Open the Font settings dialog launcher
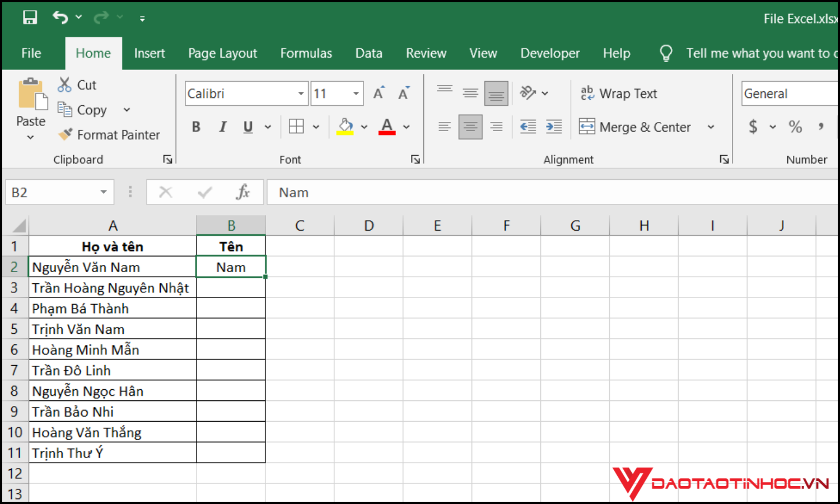This screenshot has width=840, height=504. (415, 159)
